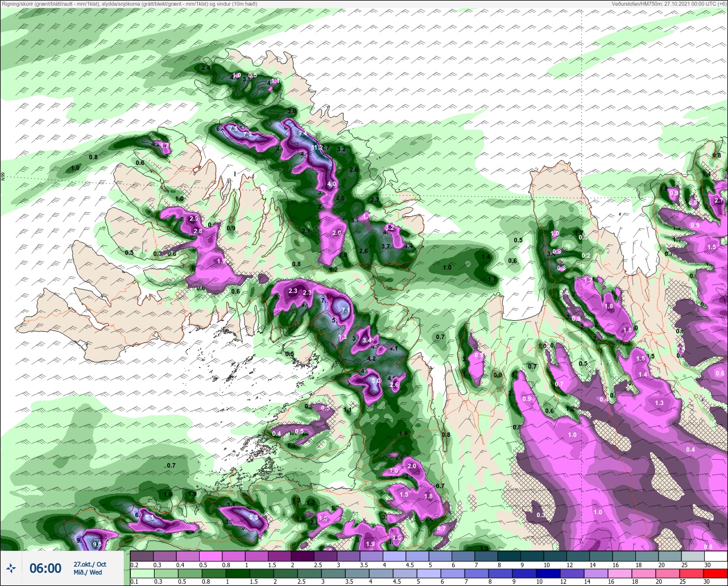Select upper legend swatch between 25 and 30

693,556
